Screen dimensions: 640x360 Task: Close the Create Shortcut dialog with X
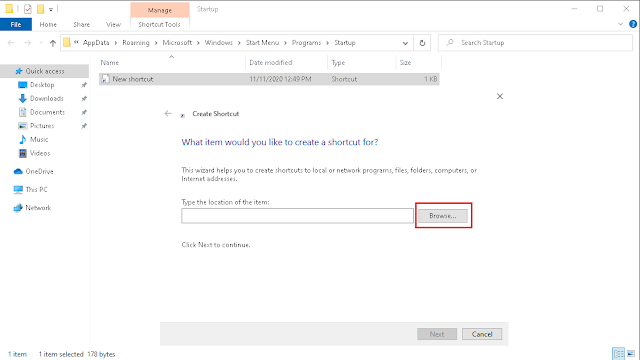click(500, 96)
